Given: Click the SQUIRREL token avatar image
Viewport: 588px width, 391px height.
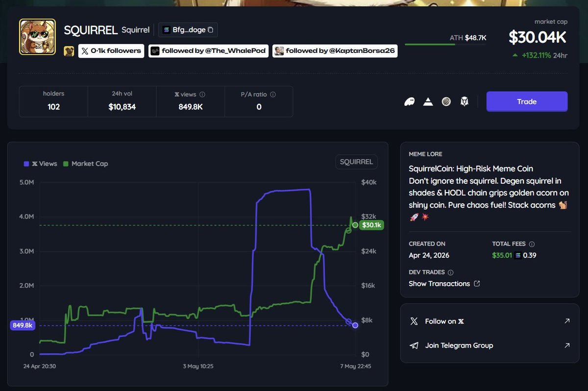Looking at the screenshot, I should click(37, 36).
